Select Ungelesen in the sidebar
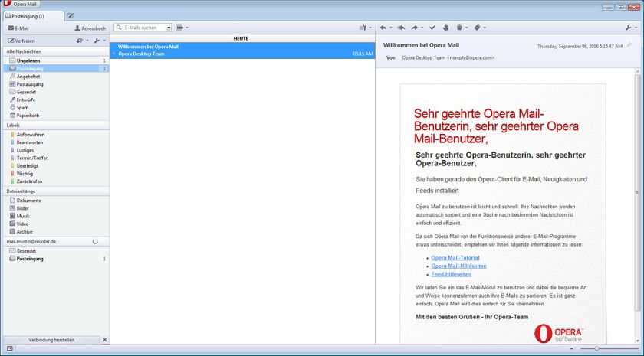The height and width of the screenshot is (356, 644). click(x=57, y=60)
